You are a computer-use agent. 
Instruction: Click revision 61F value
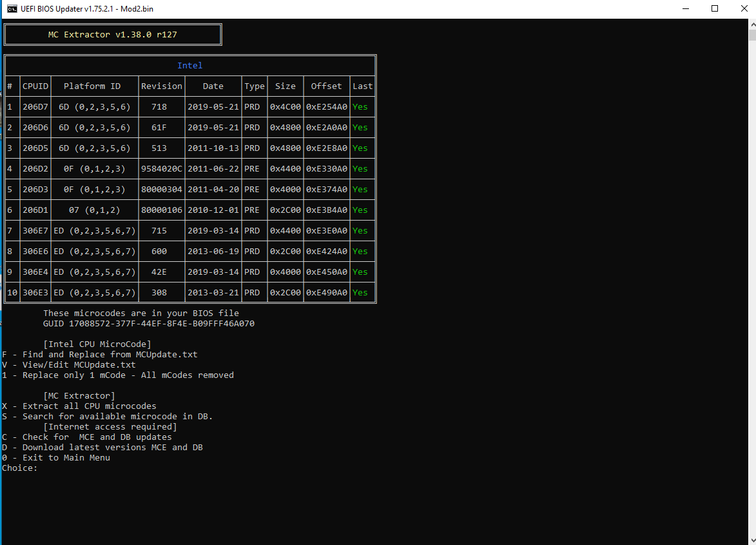click(x=159, y=128)
